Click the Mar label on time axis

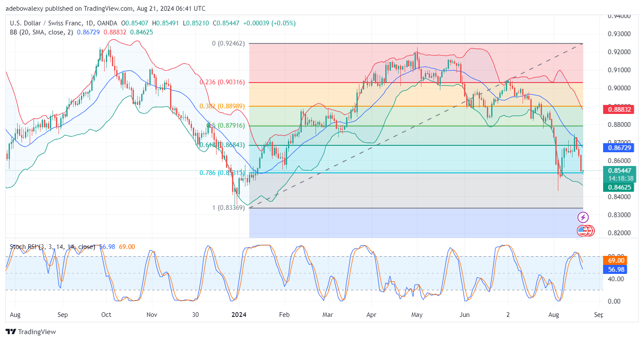[328, 315]
